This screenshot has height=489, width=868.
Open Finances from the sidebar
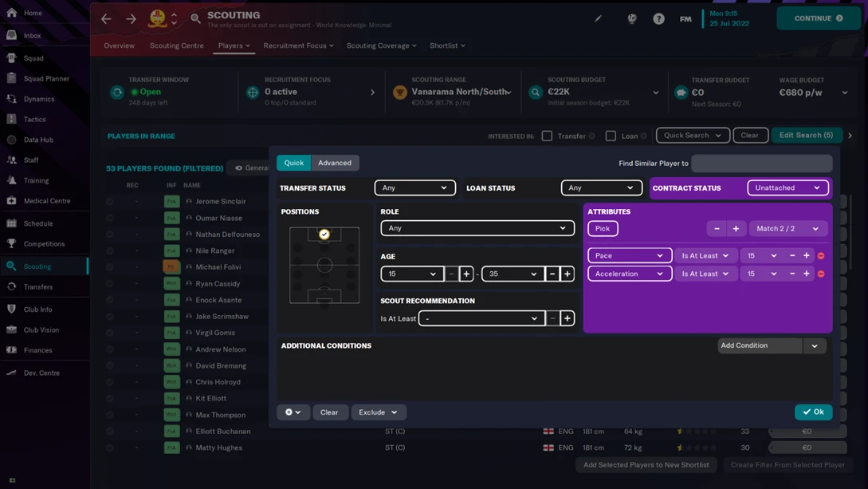click(37, 350)
